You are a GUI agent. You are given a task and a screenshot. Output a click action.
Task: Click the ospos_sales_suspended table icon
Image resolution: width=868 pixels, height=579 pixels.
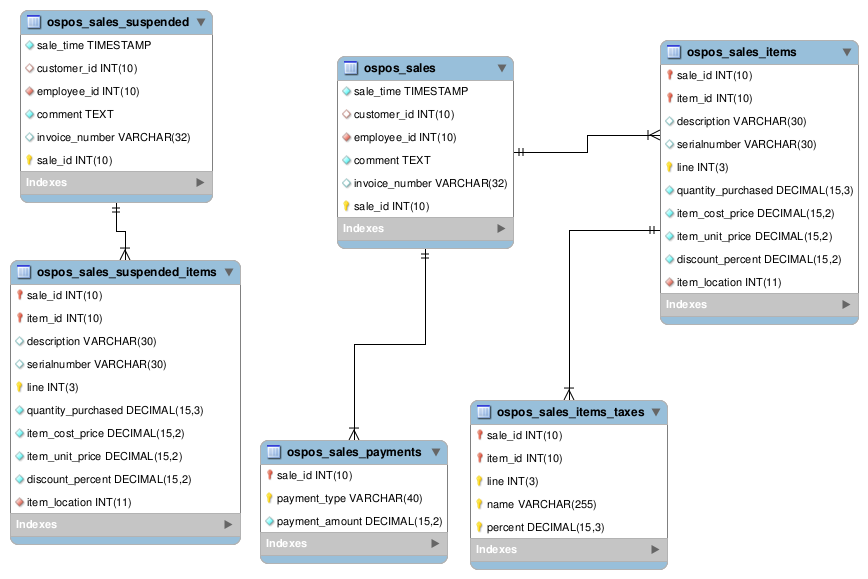pos(34,21)
